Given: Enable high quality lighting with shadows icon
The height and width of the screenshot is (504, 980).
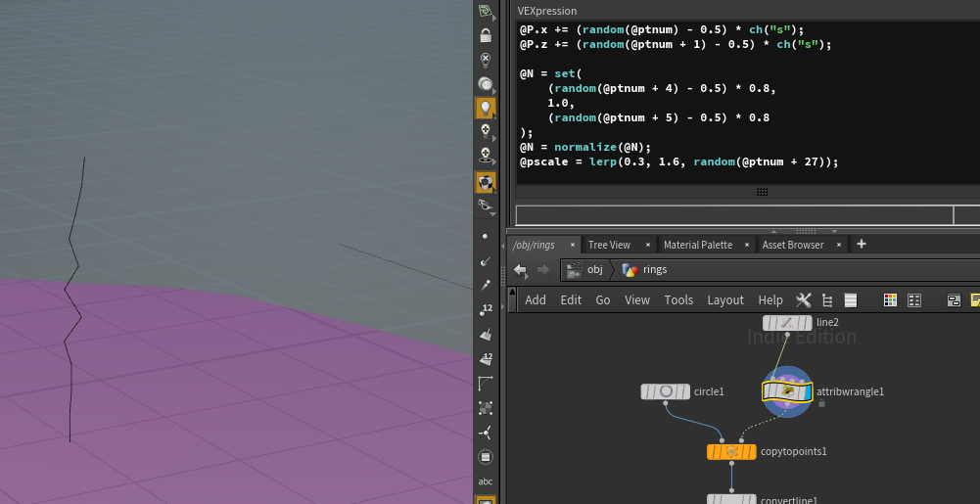Looking at the screenshot, I should (x=486, y=155).
